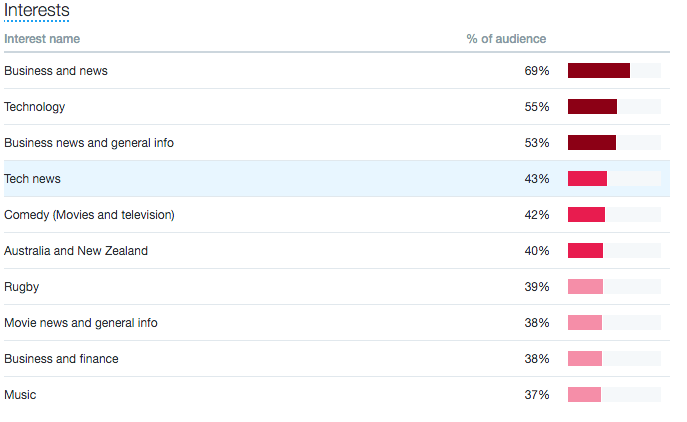Viewport: 687px width, 422px height.
Task: Click the 40% value for Australia
Action: pyautogui.click(x=537, y=251)
